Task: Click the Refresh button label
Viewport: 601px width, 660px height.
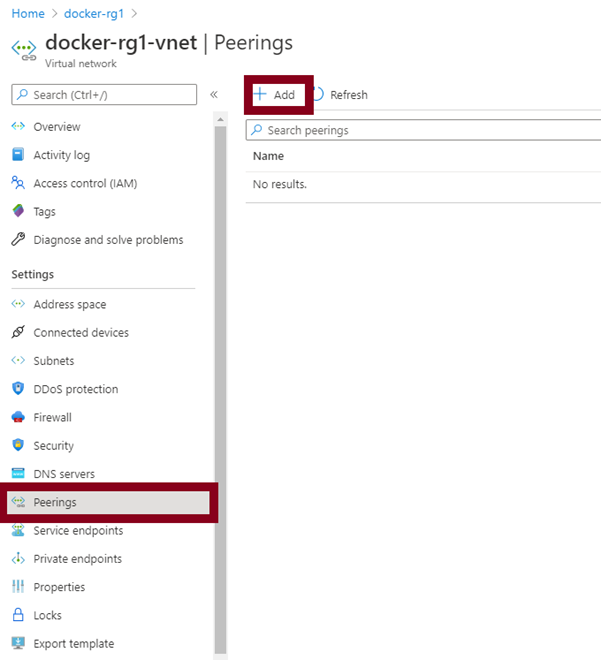Action: click(348, 95)
